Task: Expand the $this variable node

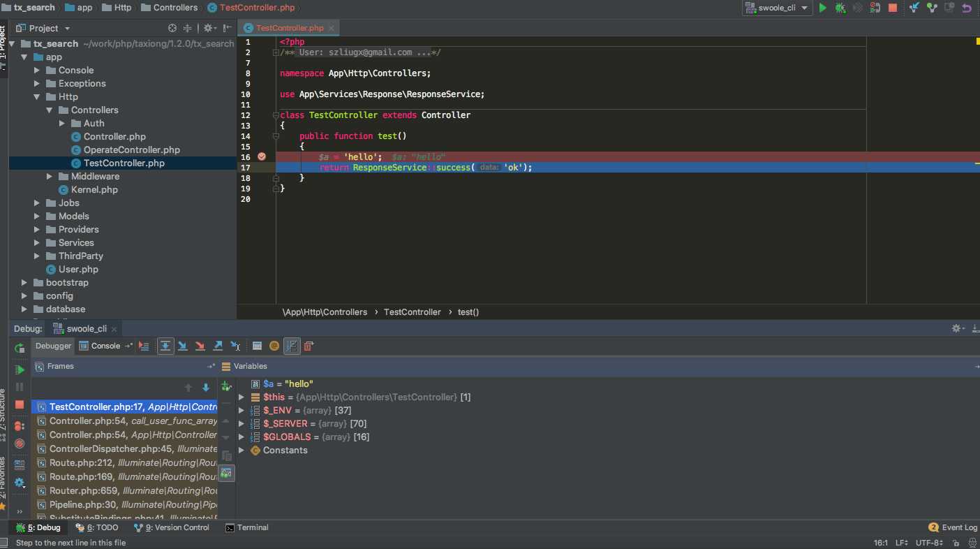Action: coord(242,397)
